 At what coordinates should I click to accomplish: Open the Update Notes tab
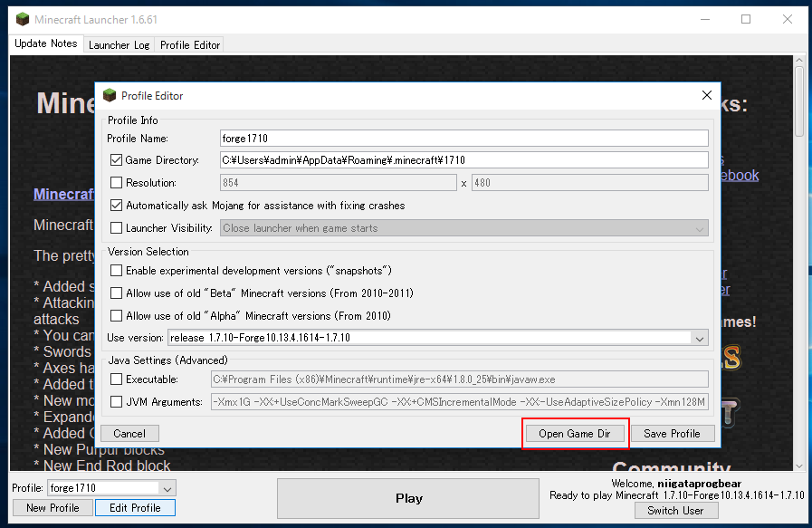[46, 43]
